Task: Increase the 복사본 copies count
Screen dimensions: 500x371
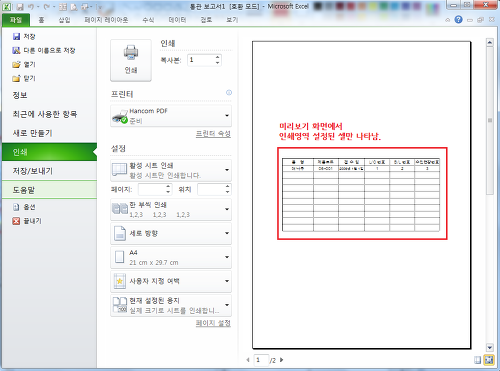Action: pos(217,57)
